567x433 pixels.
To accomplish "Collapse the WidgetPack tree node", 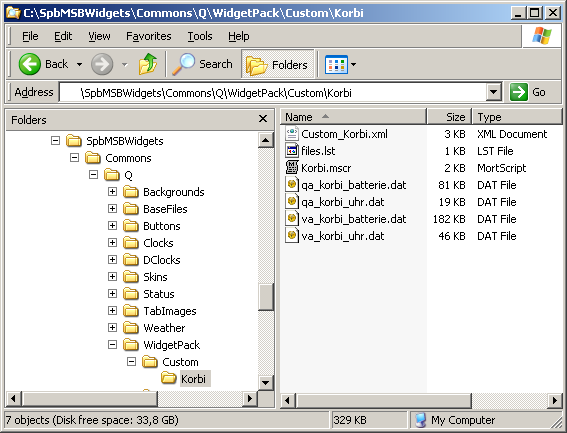I will [x=112, y=345].
